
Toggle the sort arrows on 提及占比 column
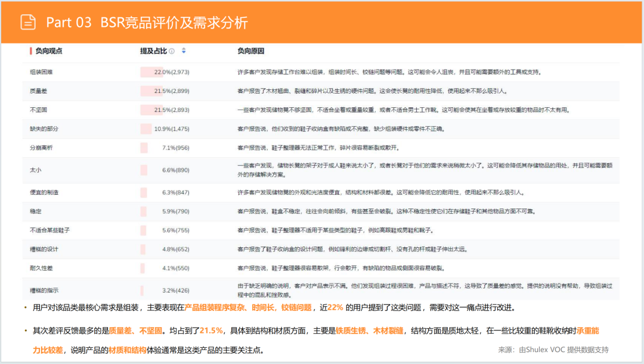184,51
